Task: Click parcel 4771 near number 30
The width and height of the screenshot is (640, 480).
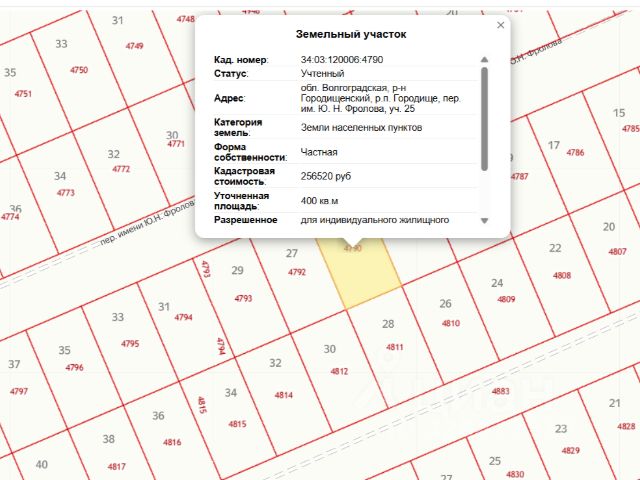Action: click(x=176, y=144)
